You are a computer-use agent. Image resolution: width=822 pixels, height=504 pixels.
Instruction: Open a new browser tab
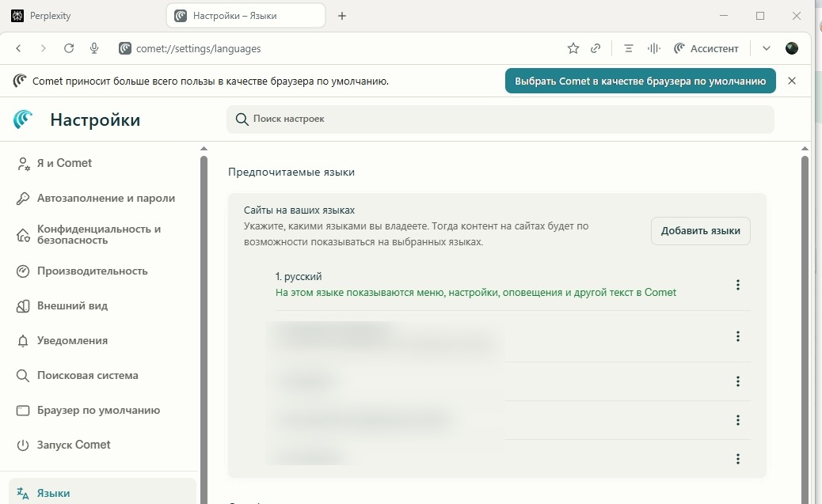[x=342, y=16]
